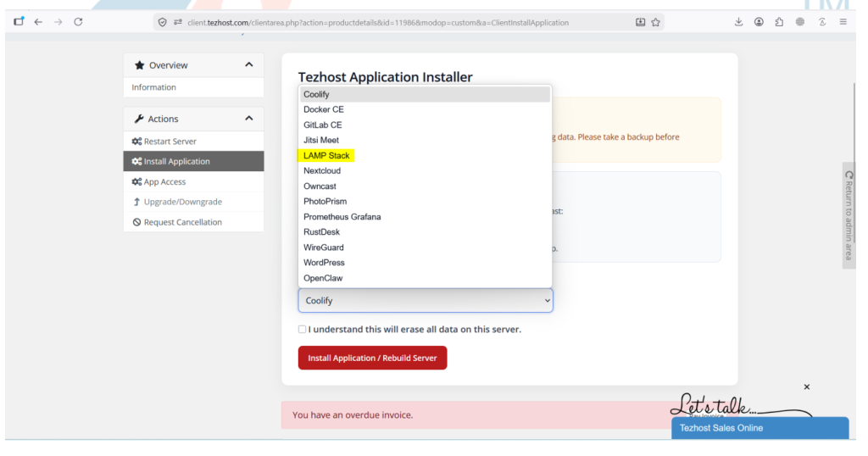Open the Coolify application select box
The height and width of the screenshot is (456, 868).
coord(426,301)
